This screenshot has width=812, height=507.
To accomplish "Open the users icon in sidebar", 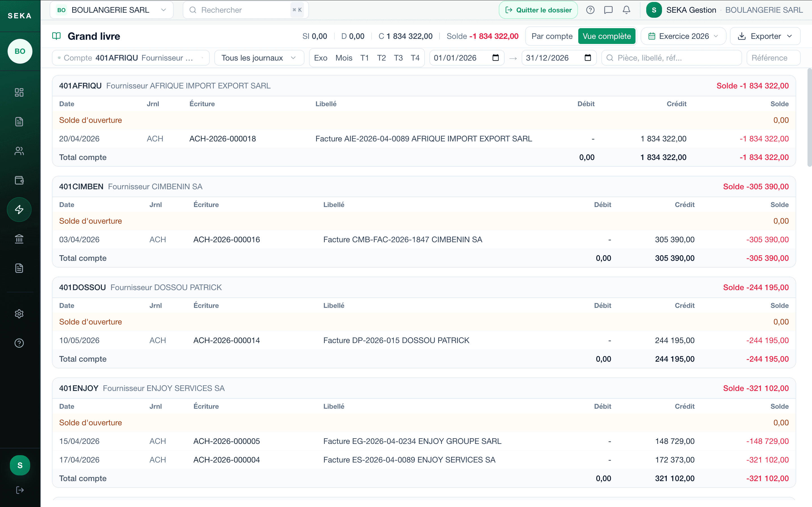I will click(x=19, y=151).
